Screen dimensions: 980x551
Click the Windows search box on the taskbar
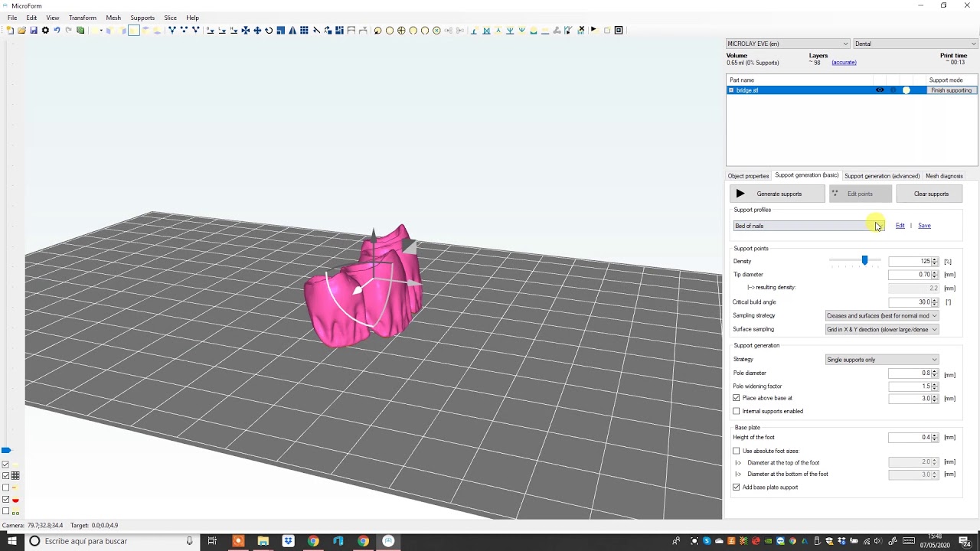(112, 541)
